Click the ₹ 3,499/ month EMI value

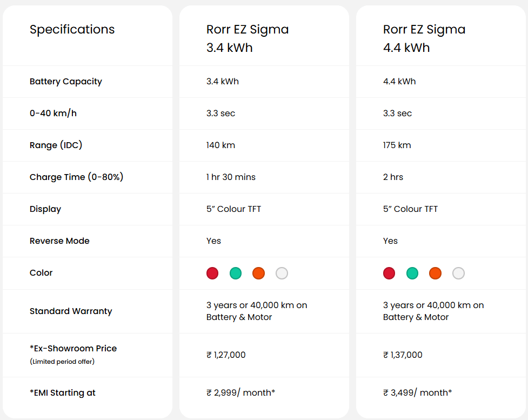click(418, 393)
